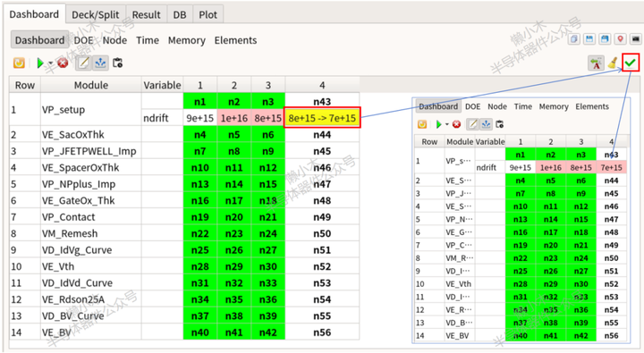The width and height of the screenshot is (644, 353).
Task: Click the pink '8e+15' cell in main table
Action: pos(267,118)
